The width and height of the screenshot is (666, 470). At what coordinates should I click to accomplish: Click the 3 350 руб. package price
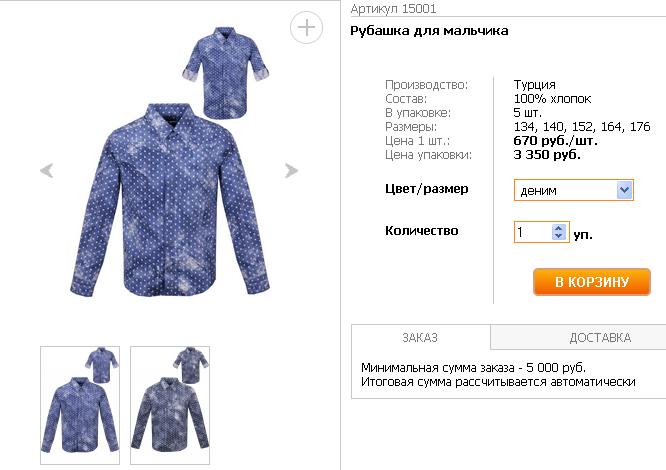547,155
